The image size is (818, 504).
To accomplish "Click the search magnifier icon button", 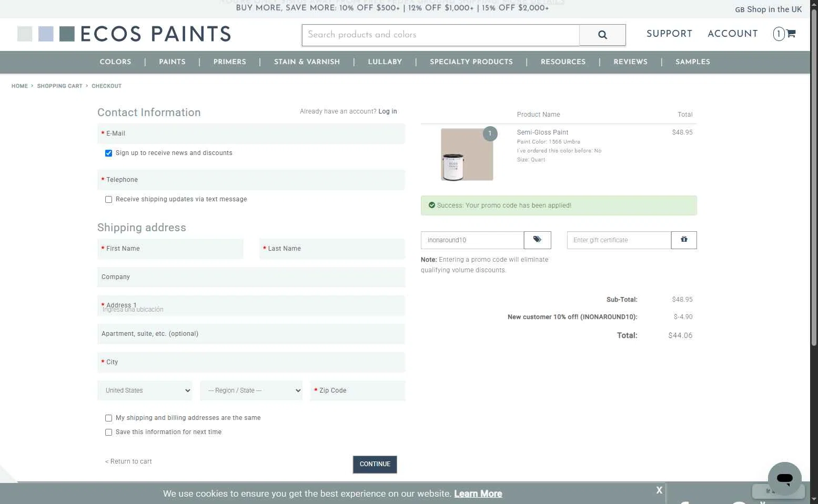I will pyautogui.click(x=602, y=35).
